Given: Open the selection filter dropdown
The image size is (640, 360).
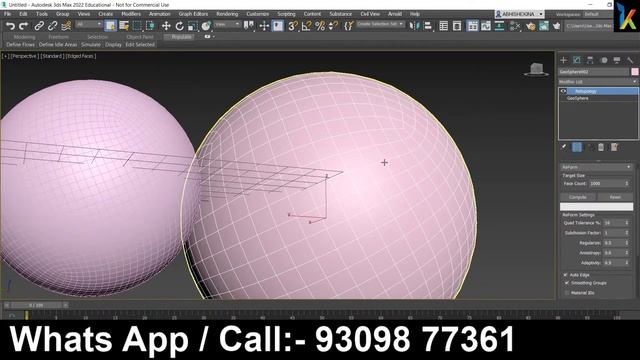Looking at the screenshot, I should click(x=88, y=25).
